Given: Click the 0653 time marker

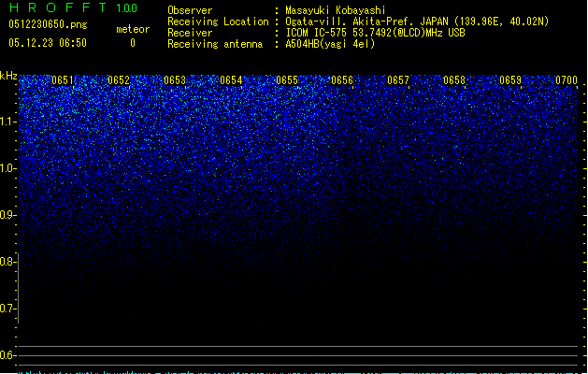Looking at the screenshot, I should pos(175,80).
